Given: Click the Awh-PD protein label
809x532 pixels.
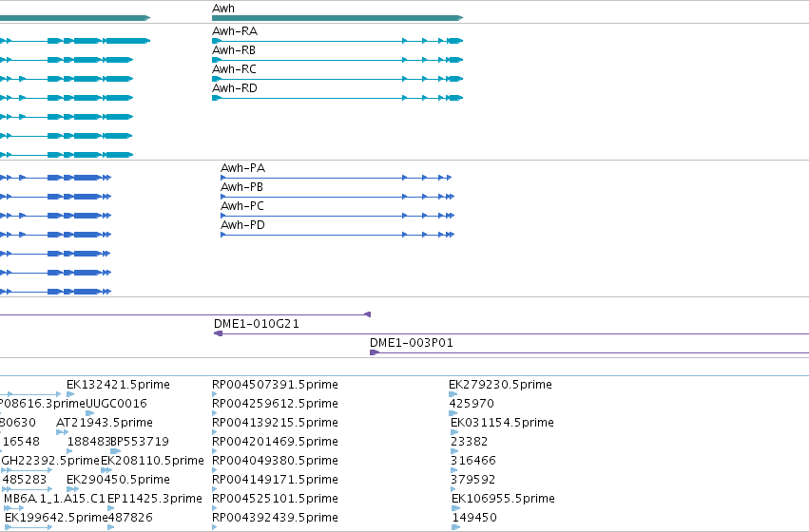Looking at the screenshot, I should tap(243, 225).
